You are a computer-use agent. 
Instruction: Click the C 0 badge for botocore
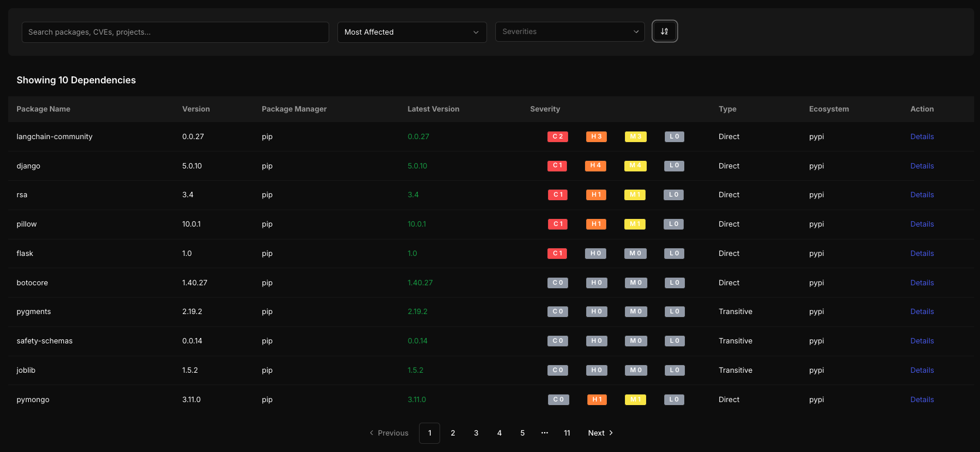pos(557,283)
